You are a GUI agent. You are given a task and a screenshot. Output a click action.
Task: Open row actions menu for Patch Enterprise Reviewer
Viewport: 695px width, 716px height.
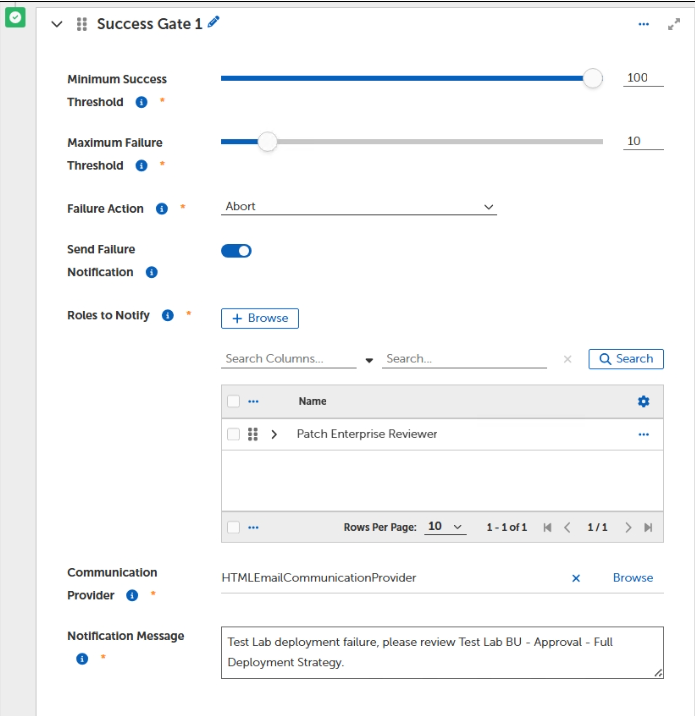tap(643, 434)
